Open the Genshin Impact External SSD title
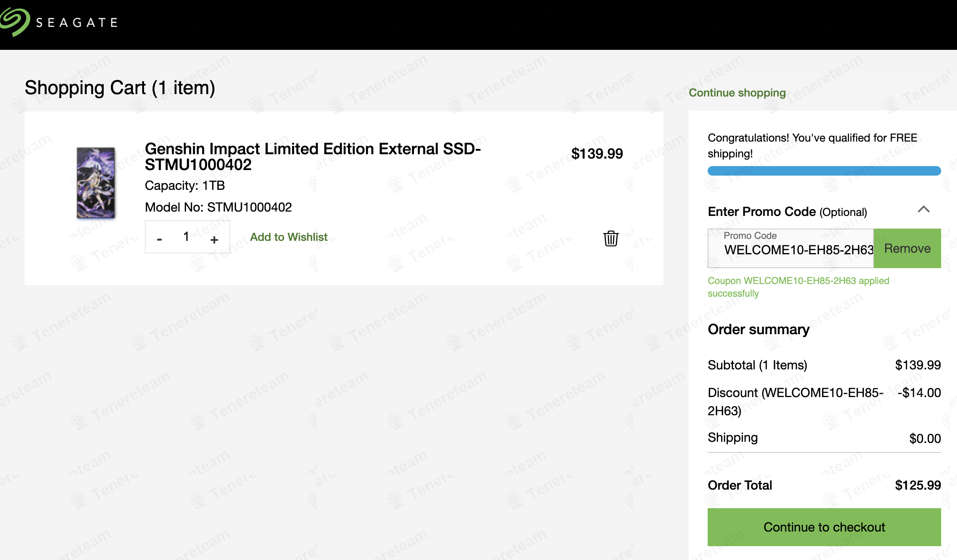 click(x=312, y=156)
